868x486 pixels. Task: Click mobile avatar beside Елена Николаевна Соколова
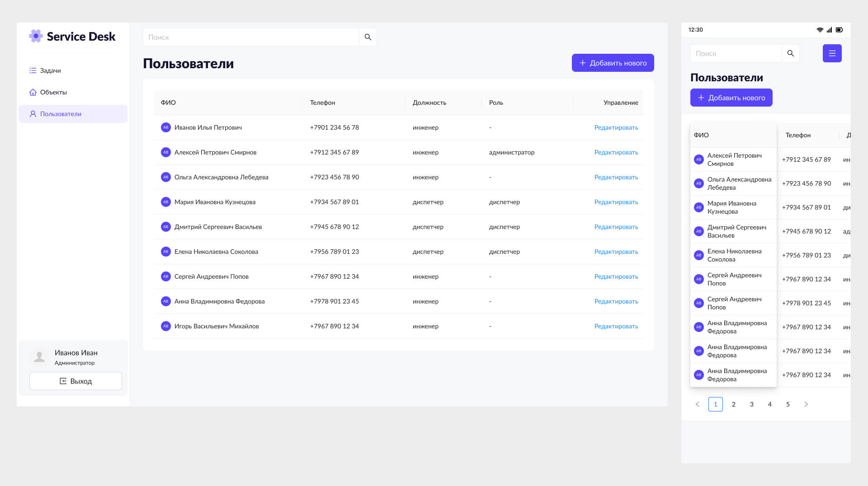click(x=699, y=255)
